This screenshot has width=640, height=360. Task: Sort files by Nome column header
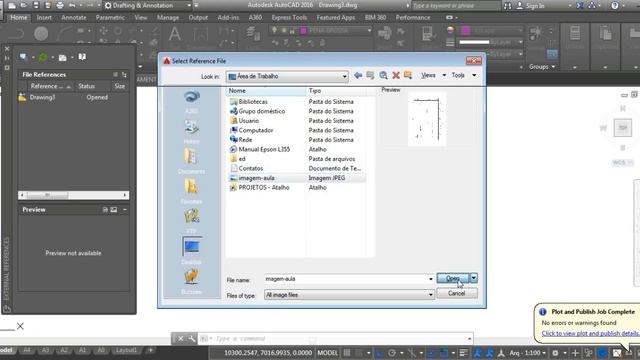point(266,91)
